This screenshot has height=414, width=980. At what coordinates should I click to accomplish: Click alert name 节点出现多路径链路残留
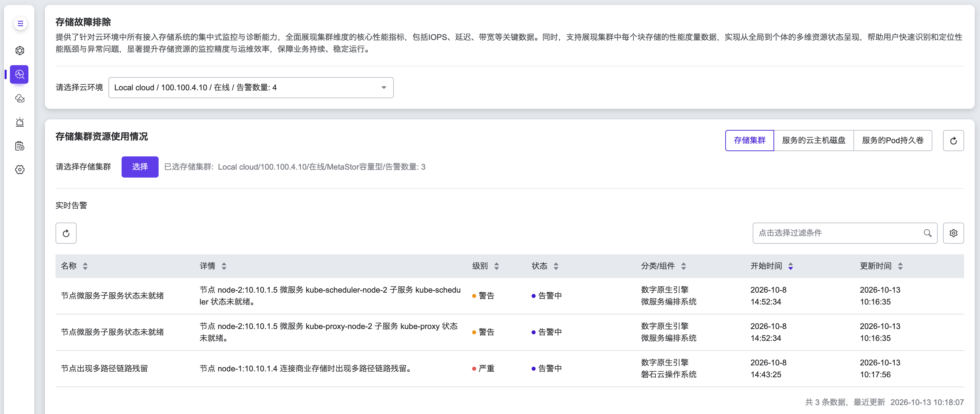coord(104,368)
